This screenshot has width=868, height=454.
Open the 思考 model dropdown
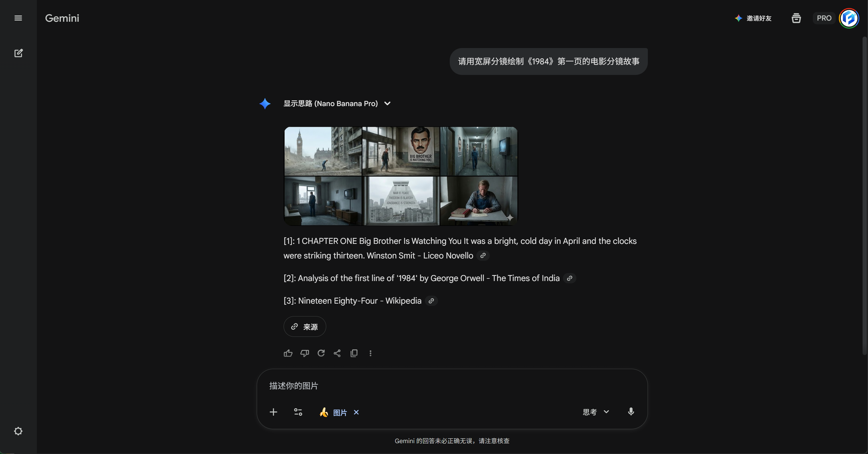pos(596,412)
